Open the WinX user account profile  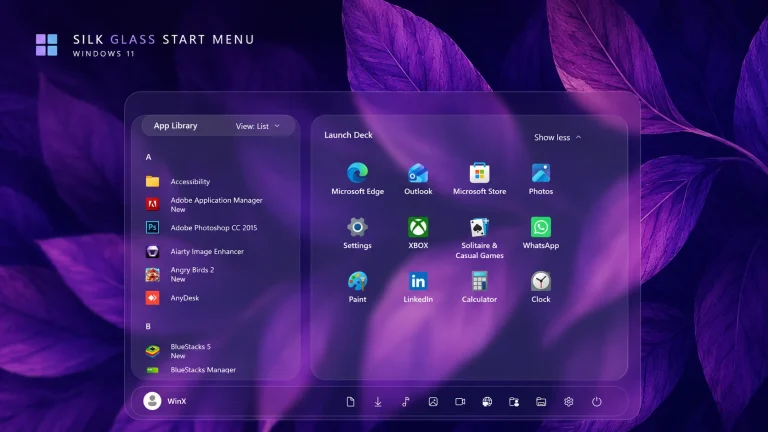click(x=165, y=401)
